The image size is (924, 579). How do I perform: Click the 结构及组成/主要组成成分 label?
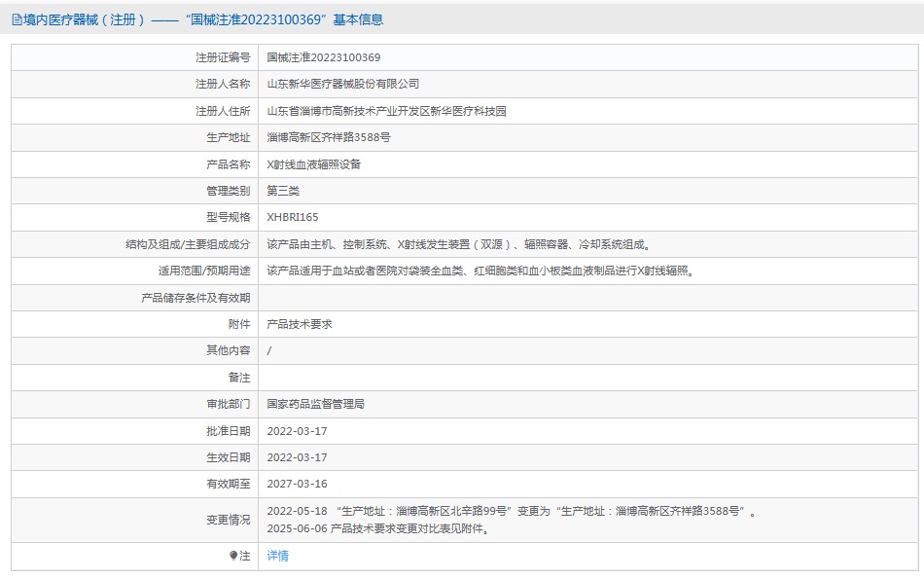point(188,244)
